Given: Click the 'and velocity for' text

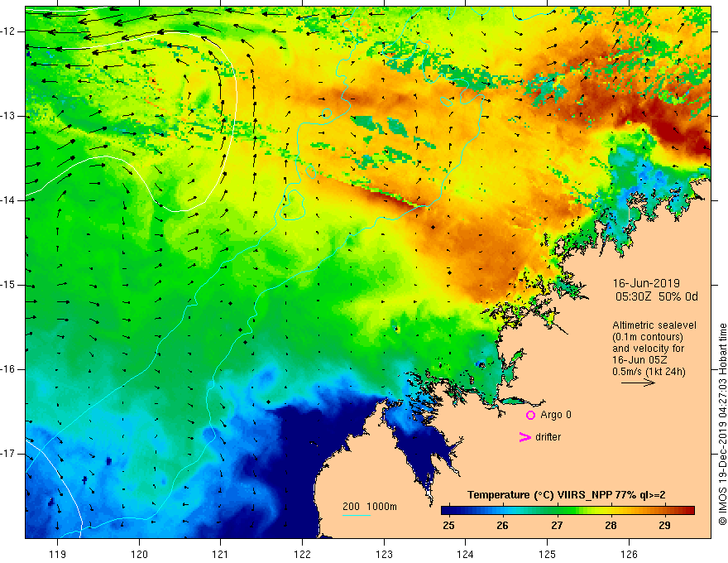Looking at the screenshot, I should (x=648, y=349).
